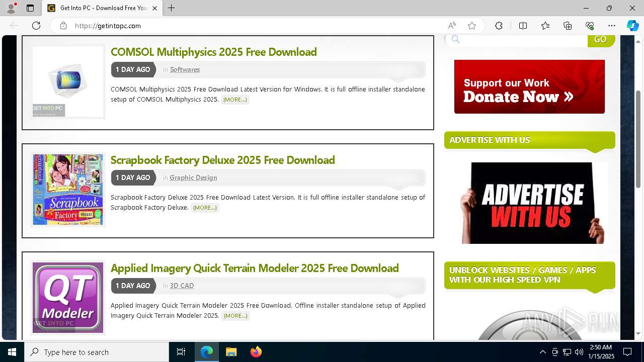Close the Get Into PC tab

click(155, 8)
